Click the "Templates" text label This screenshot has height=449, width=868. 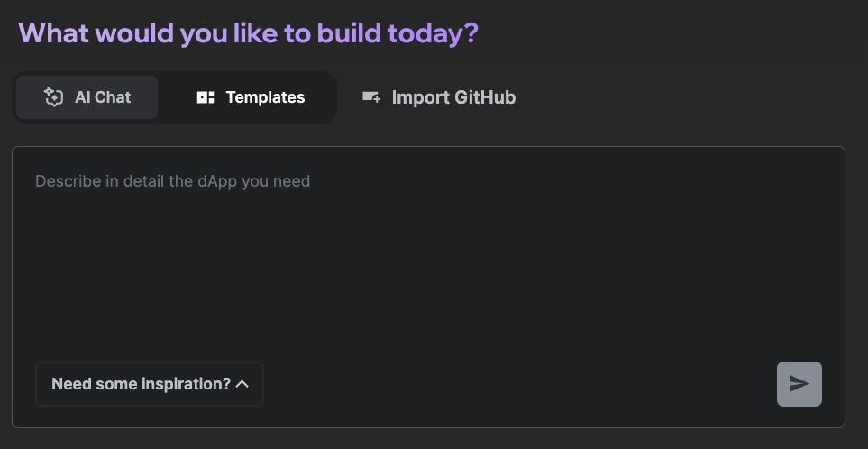(265, 97)
